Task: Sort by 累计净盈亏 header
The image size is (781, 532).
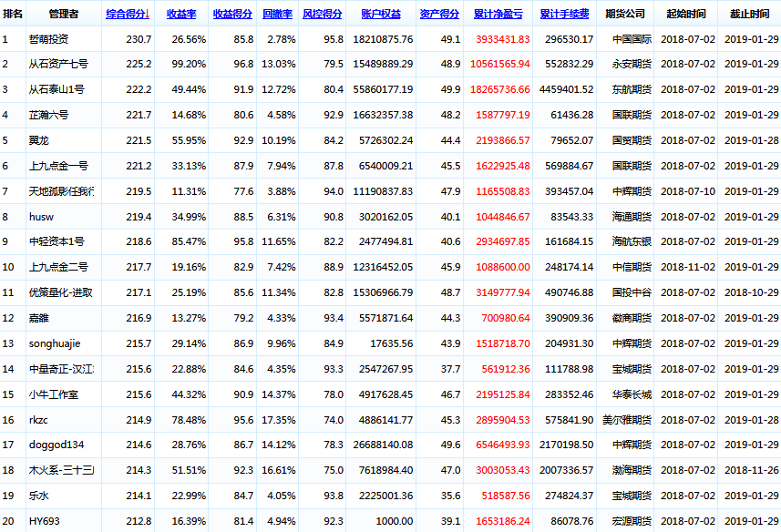Action: (x=498, y=15)
